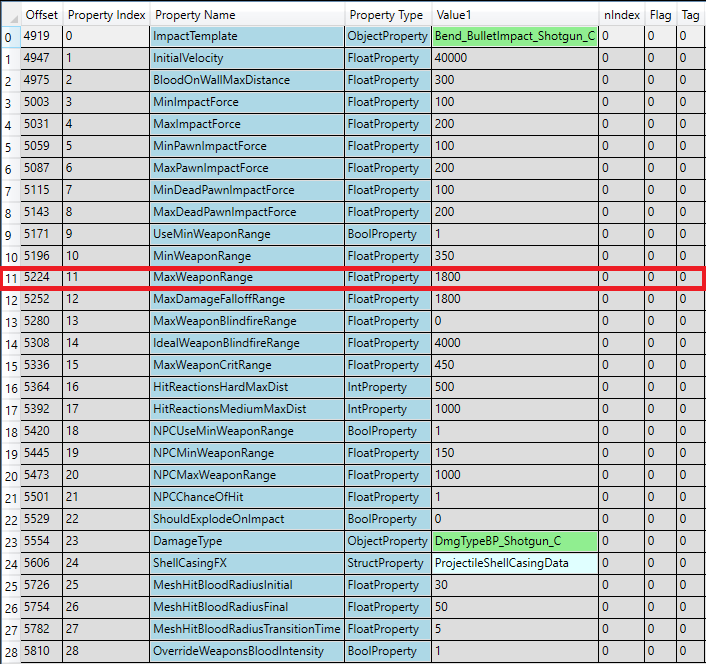Open ProjectileShellCasingData struct value
The height and width of the screenshot is (664, 706).
[515, 564]
